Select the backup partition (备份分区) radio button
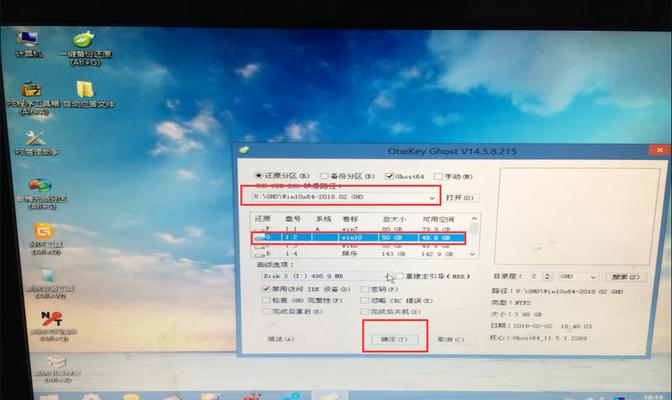 click(x=324, y=176)
